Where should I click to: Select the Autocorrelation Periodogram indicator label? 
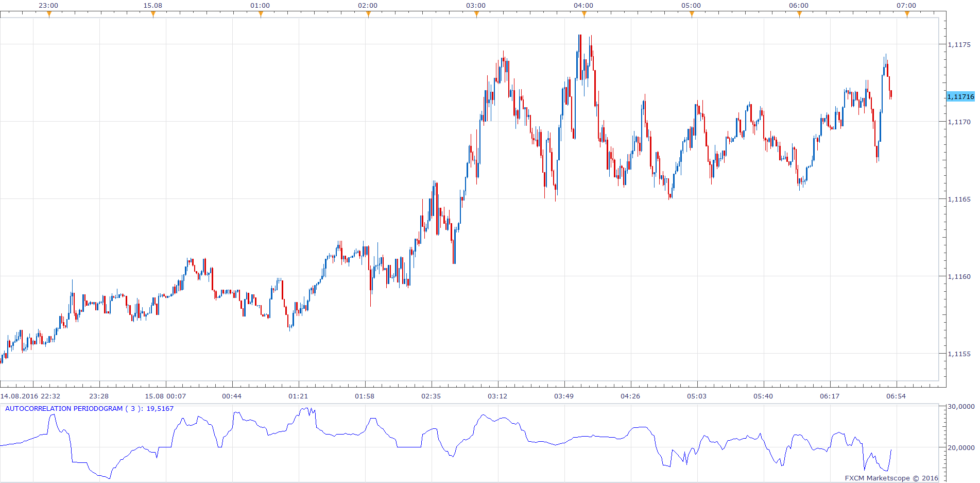click(x=89, y=408)
